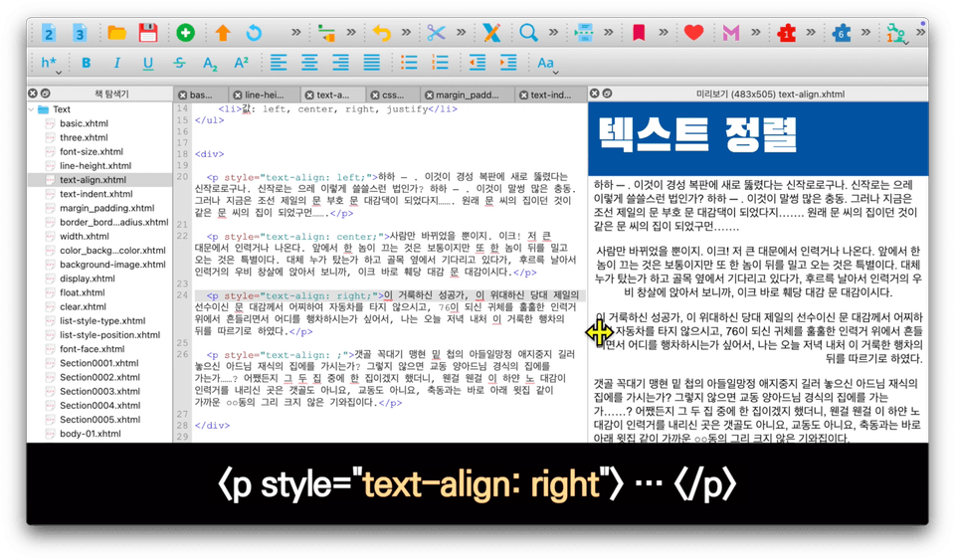Open the h* heading style dropdown
955x560 pixels.
coord(51,64)
